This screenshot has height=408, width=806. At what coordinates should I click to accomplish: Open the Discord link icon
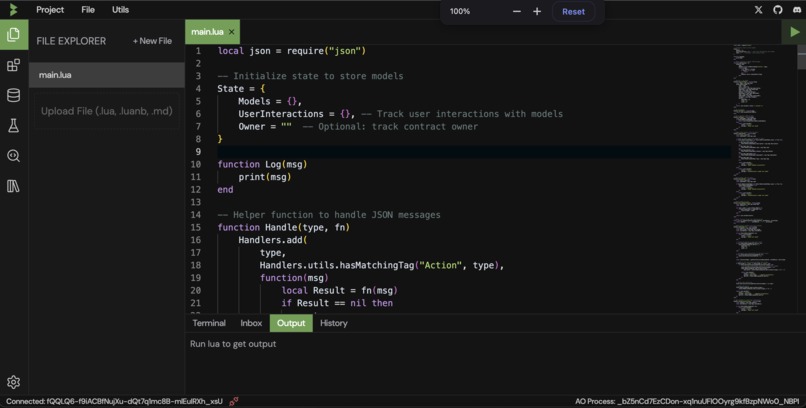(797, 10)
